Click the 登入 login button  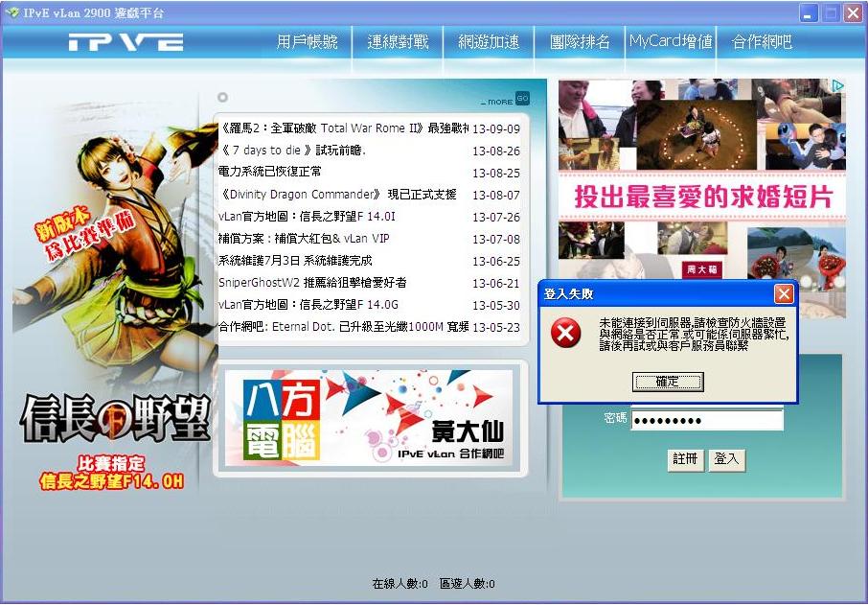click(726, 459)
